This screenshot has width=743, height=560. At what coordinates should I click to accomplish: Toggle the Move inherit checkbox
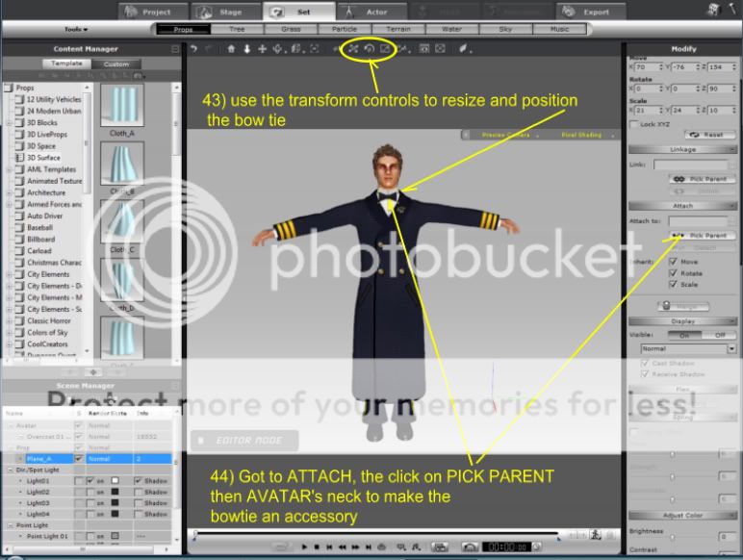(672, 261)
